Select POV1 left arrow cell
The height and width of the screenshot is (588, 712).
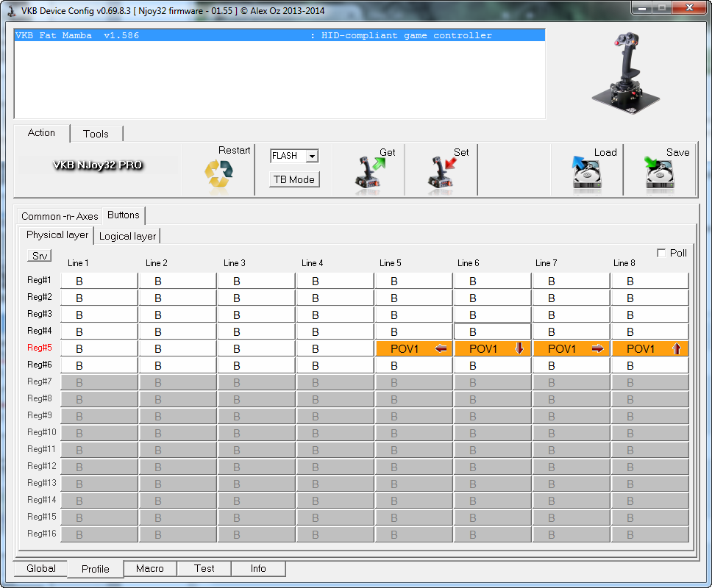414,348
